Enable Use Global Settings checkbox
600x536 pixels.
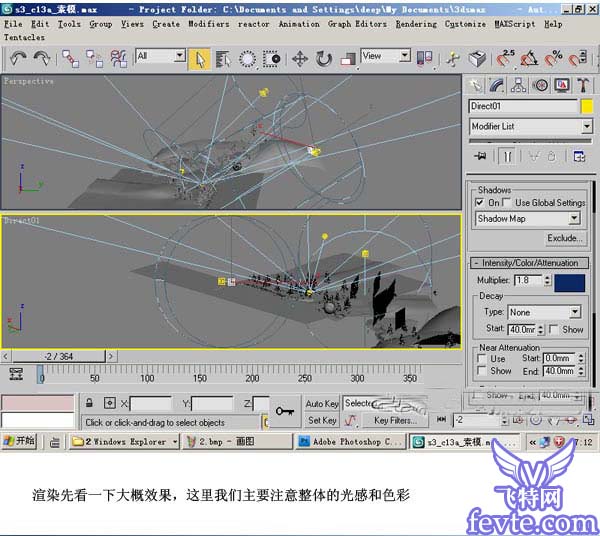click(x=507, y=202)
